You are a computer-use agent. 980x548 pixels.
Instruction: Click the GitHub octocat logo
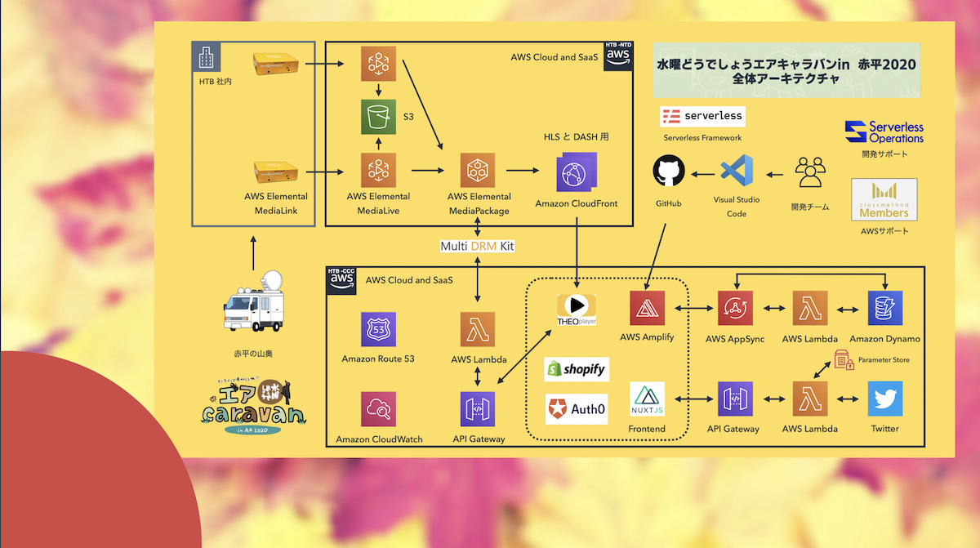(x=669, y=173)
